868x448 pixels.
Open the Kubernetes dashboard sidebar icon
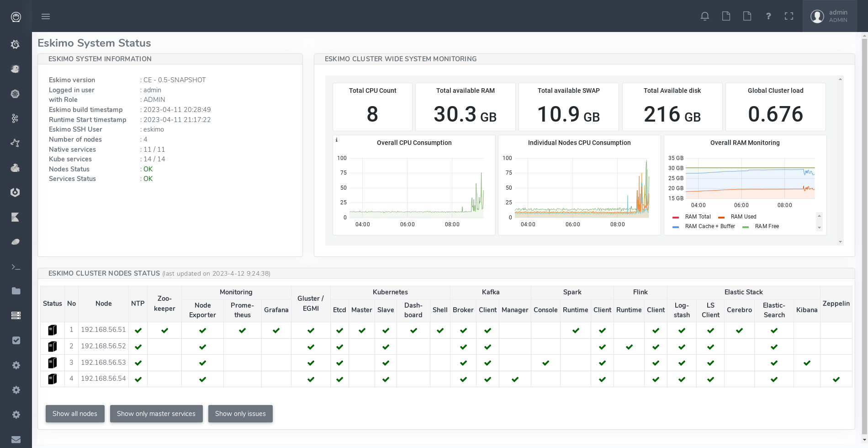(15, 94)
